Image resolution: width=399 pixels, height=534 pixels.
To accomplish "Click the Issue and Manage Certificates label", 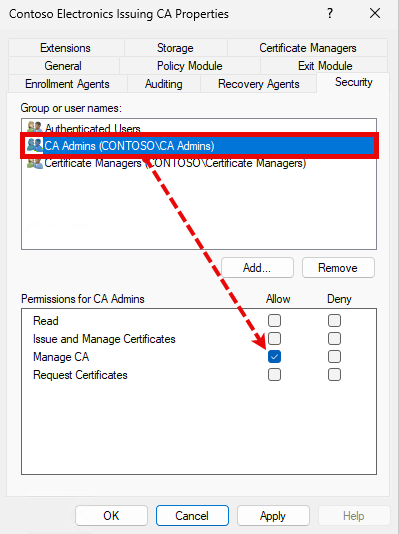I will click(x=104, y=339).
